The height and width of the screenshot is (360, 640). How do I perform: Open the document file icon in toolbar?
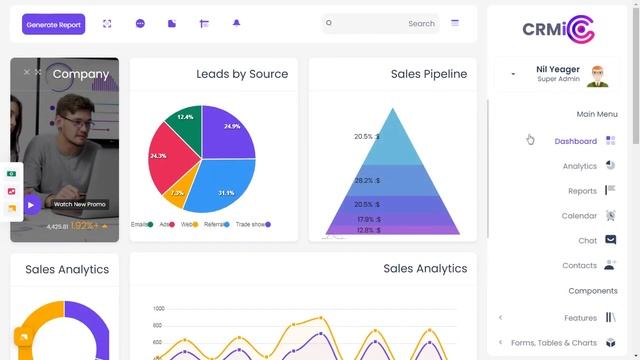pyautogui.click(x=172, y=24)
